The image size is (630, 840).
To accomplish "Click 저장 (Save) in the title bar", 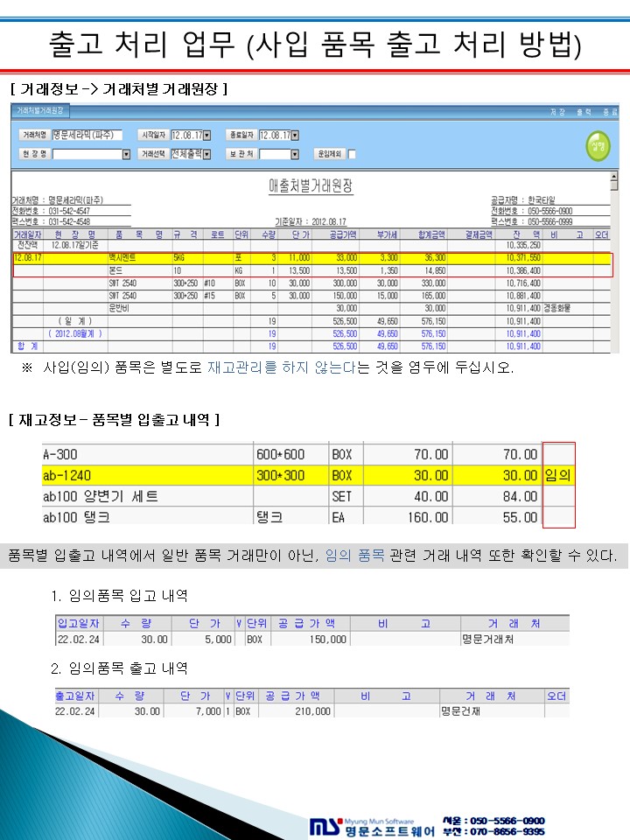I will [x=557, y=112].
